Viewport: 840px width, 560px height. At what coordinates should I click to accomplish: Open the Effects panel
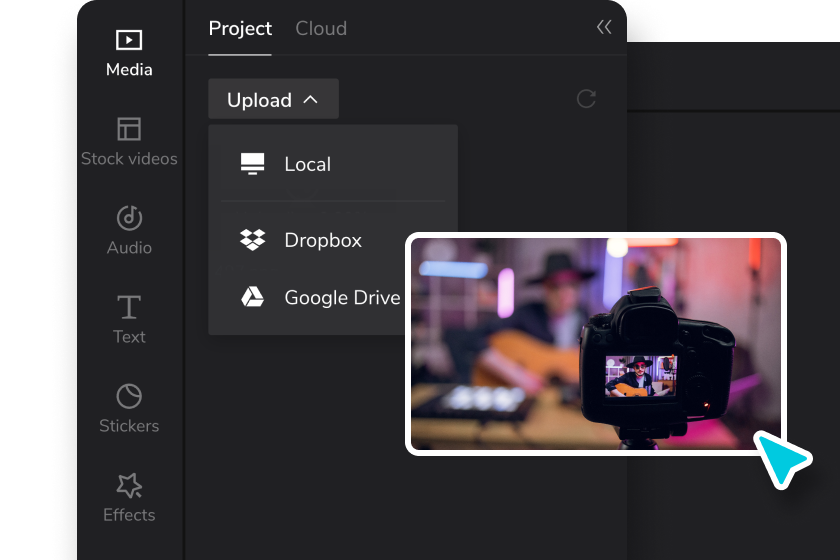pyautogui.click(x=129, y=497)
